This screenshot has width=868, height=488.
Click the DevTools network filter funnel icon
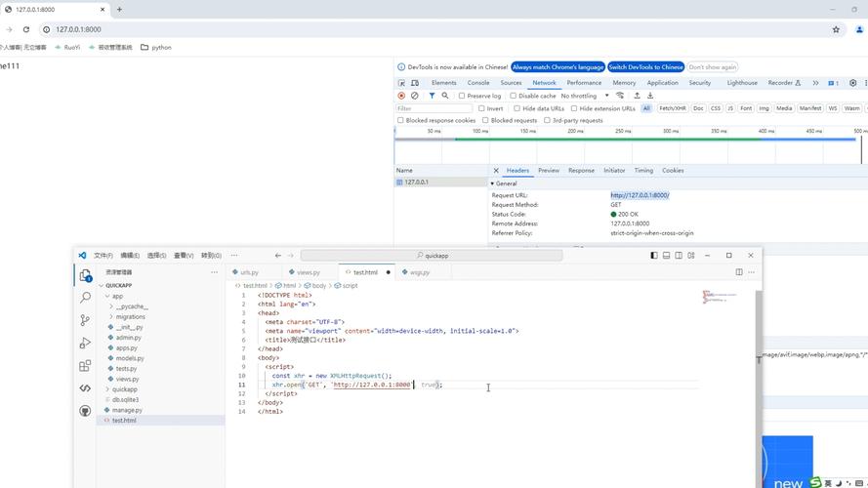[x=432, y=96]
